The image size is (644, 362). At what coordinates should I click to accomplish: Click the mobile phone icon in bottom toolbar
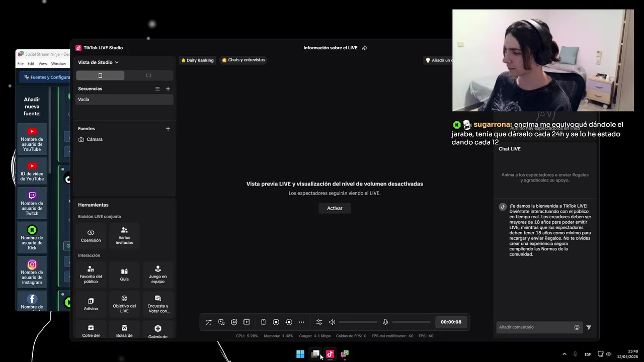point(263,322)
